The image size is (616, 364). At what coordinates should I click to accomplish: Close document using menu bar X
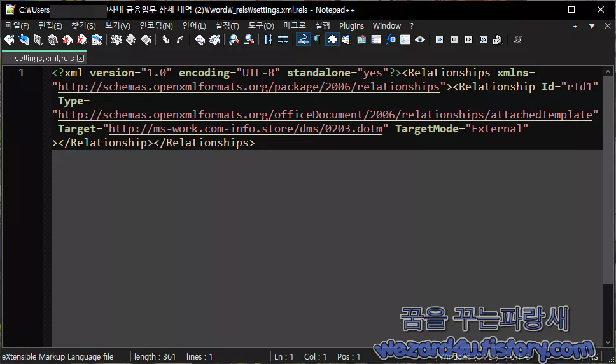tap(607, 26)
